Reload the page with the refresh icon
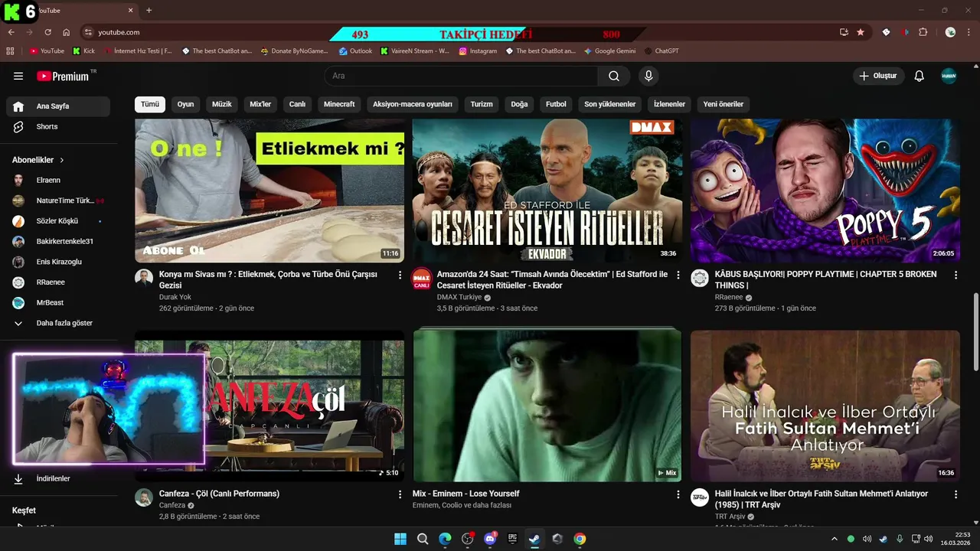 (x=48, y=32)
